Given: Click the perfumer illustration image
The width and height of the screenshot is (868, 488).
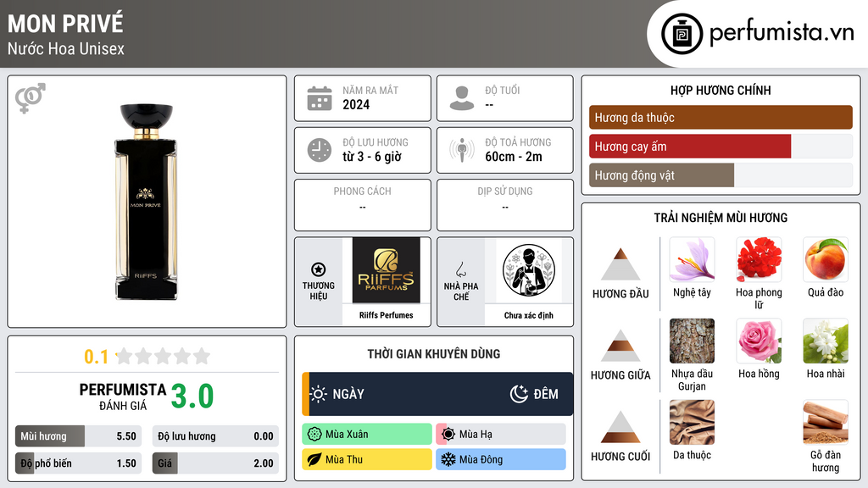Looking at the screenshot, I should click(x=529, y=270).
